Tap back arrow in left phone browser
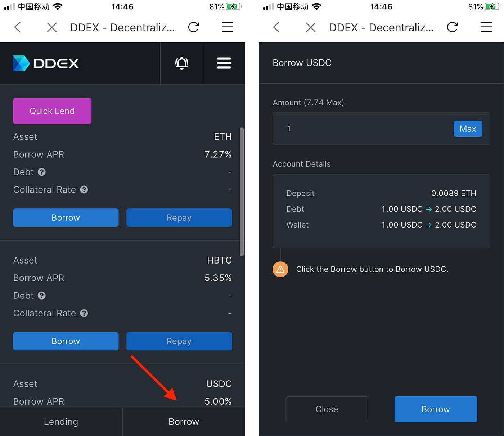Screen dimensions: 504x436 point(17,27)
